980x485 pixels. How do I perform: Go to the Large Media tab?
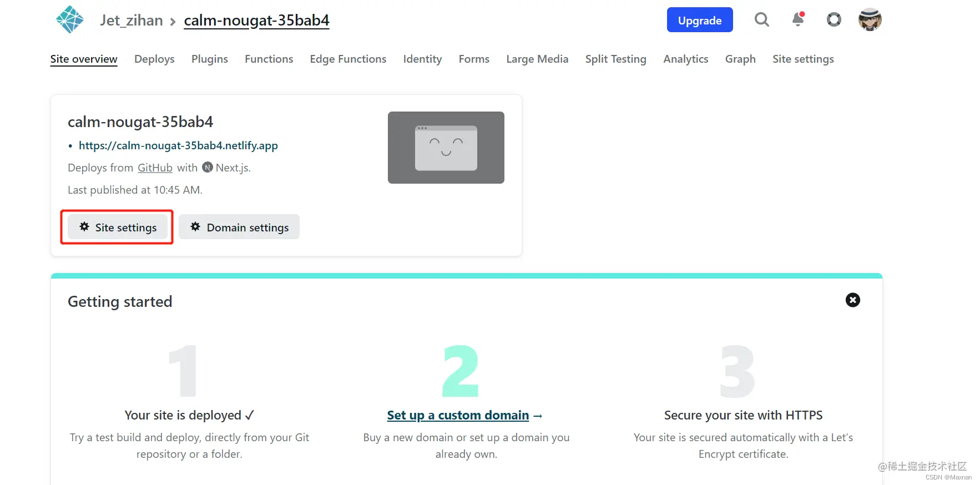coord(537,59)
